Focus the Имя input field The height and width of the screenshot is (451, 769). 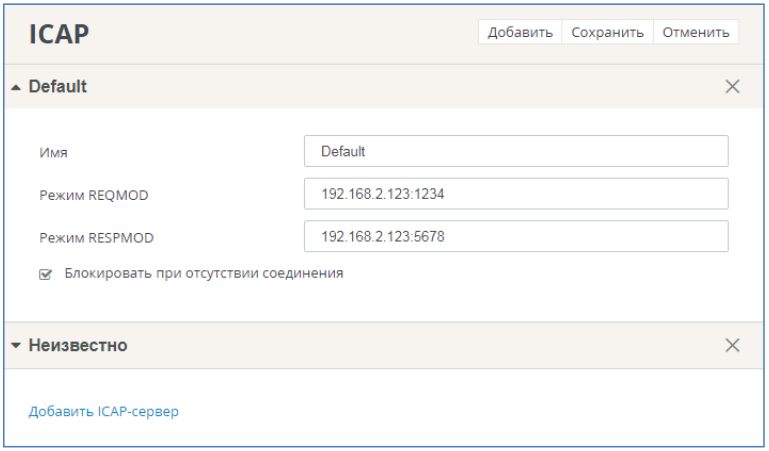516,152
